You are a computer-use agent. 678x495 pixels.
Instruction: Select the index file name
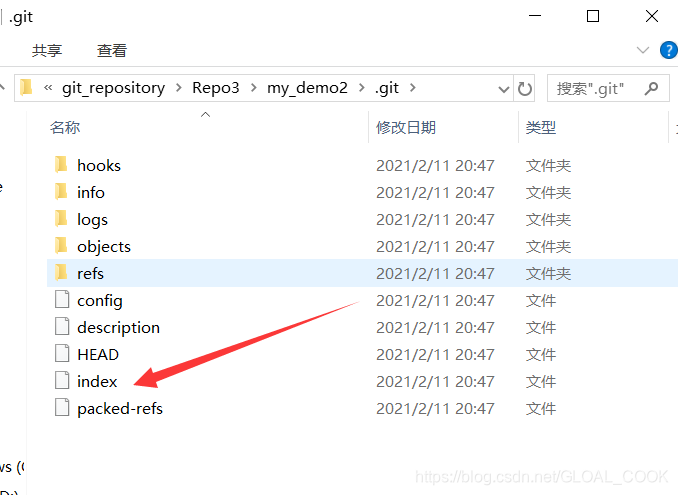point(97,381)
